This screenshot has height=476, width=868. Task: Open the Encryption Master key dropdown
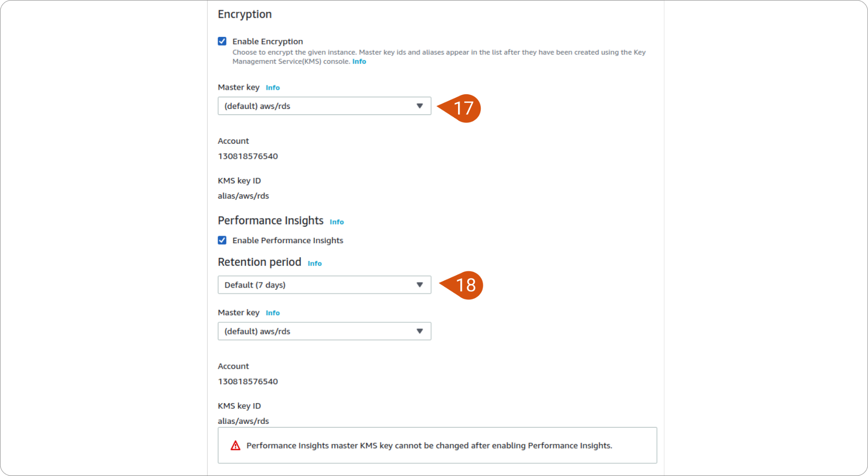324,106
